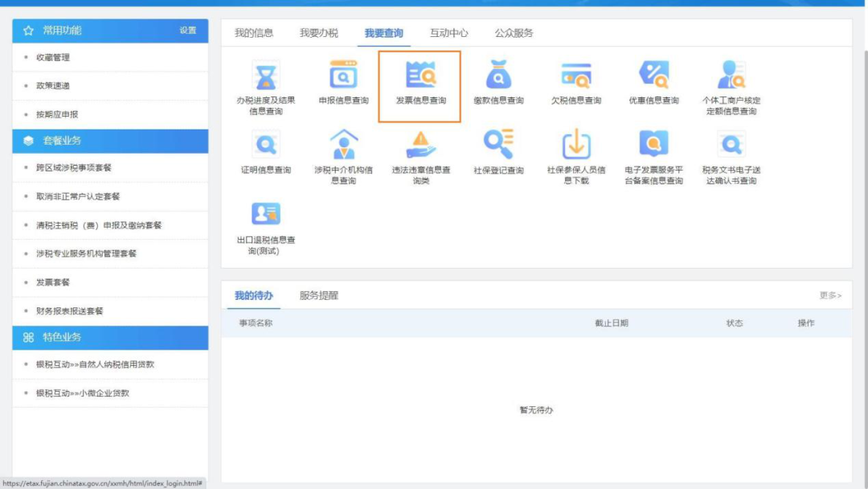The height and width of the screenshot is (489, 868).
Task: Open 出口退税信息查询(测试) icon
Action: (x=266, y=214)
